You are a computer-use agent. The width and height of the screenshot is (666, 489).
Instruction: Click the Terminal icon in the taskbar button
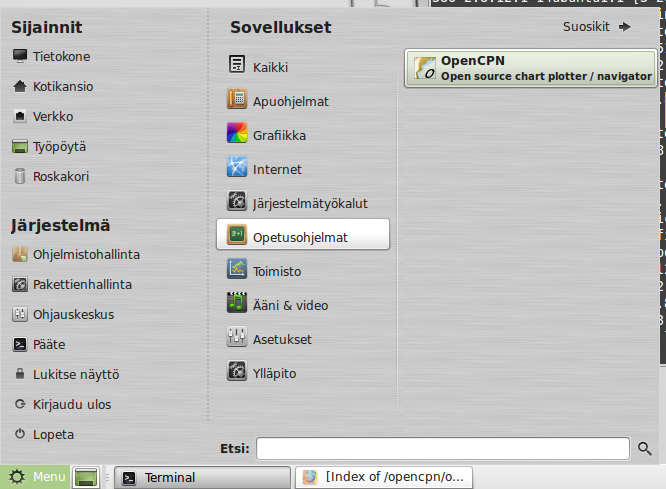point(129,478)
